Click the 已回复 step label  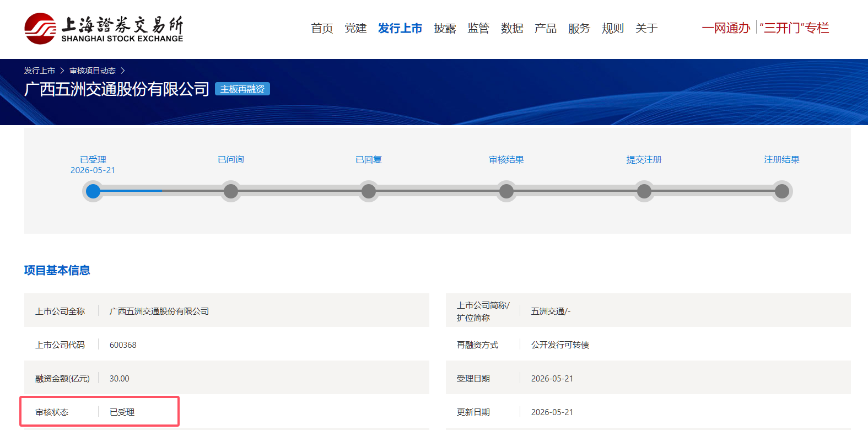(x=369, y=159)
